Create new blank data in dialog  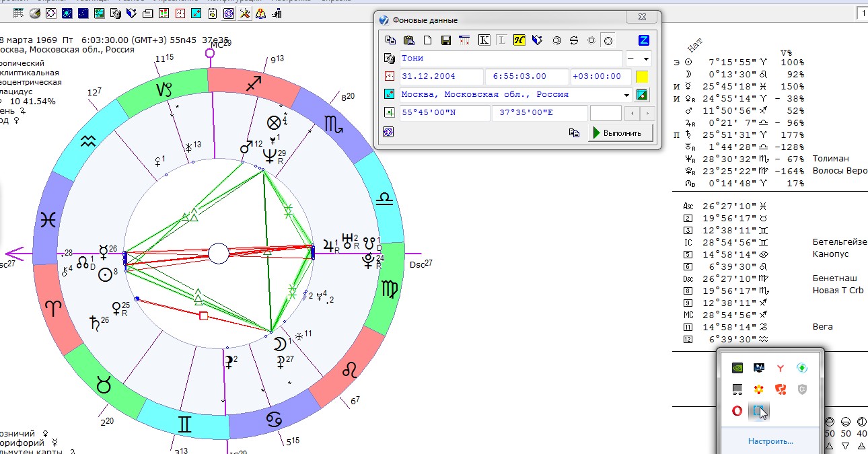coord(427,40)
